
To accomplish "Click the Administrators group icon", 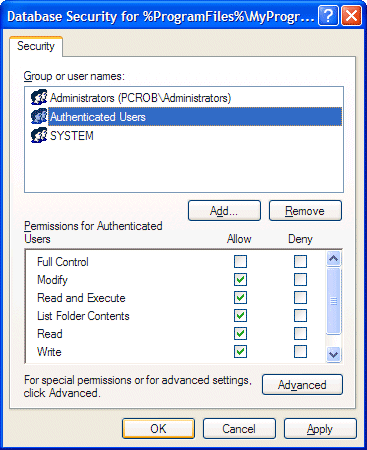I will click(39, 98).
